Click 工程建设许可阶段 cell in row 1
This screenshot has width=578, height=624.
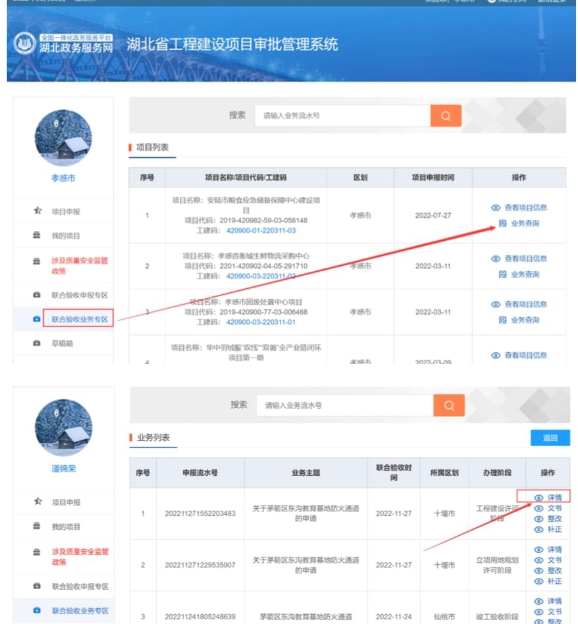497,513
